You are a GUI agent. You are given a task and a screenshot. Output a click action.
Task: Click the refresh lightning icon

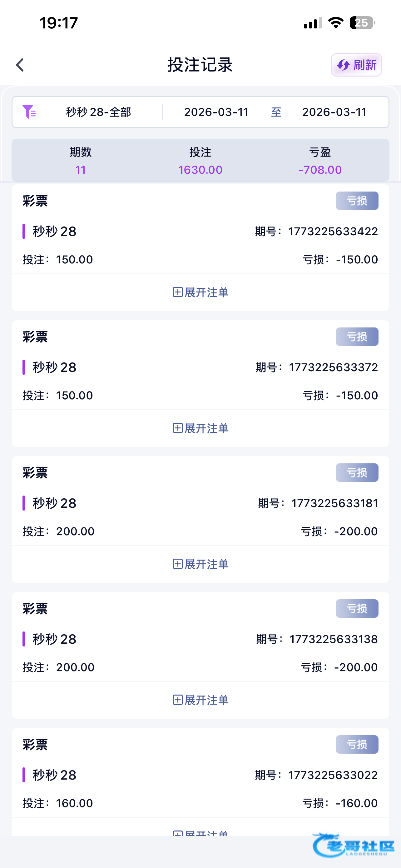(343, 65)
